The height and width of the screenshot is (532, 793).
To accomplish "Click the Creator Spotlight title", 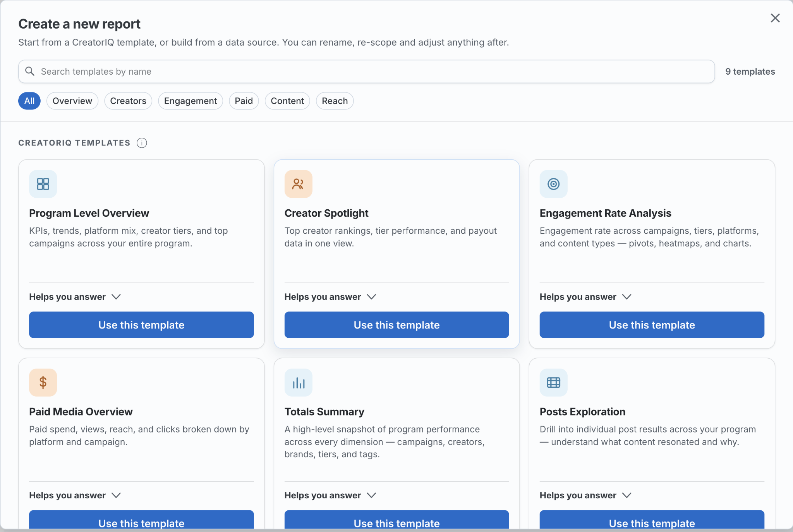I will tap(326, 213).
